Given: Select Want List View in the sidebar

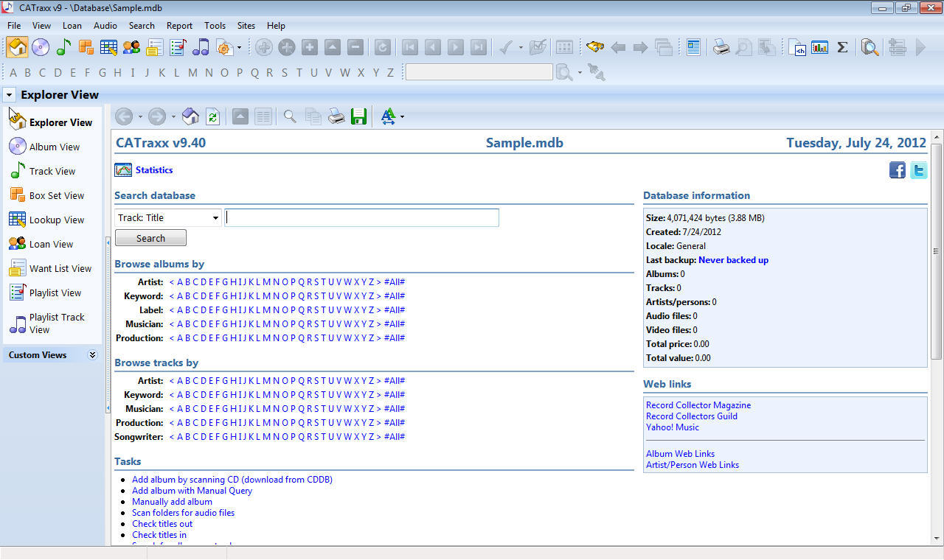Looking at the screenshot, I should tap(60, 268).
